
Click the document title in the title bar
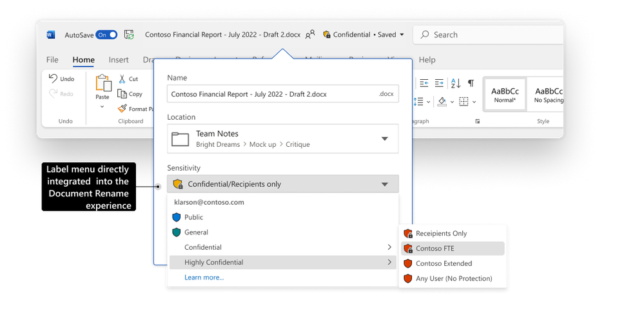click(x=222, y=35)
